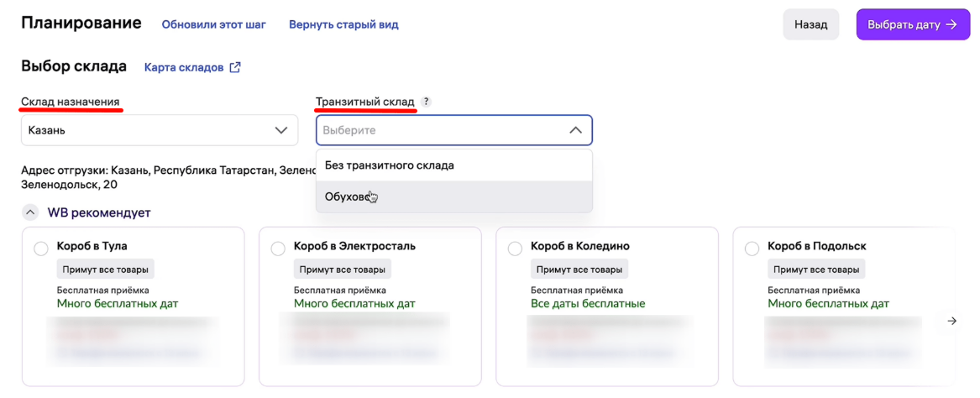Click the Выберите placeholder input field
This screenshot has height=398, width=980.
coord(454,131)
